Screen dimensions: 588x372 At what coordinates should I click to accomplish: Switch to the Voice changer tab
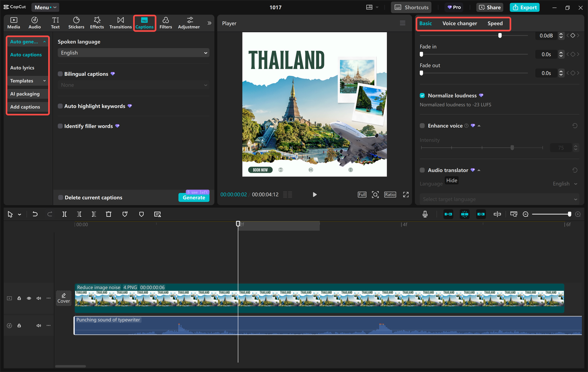460,23
